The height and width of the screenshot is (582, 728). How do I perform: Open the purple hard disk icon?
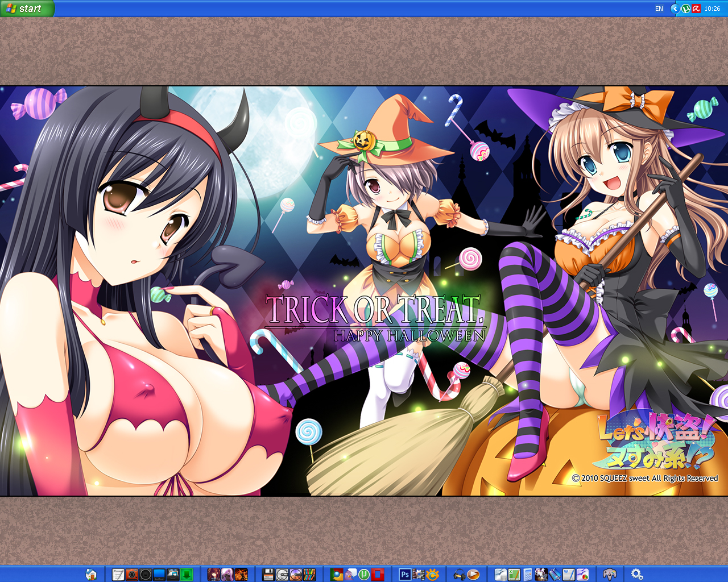click(296, 575)
